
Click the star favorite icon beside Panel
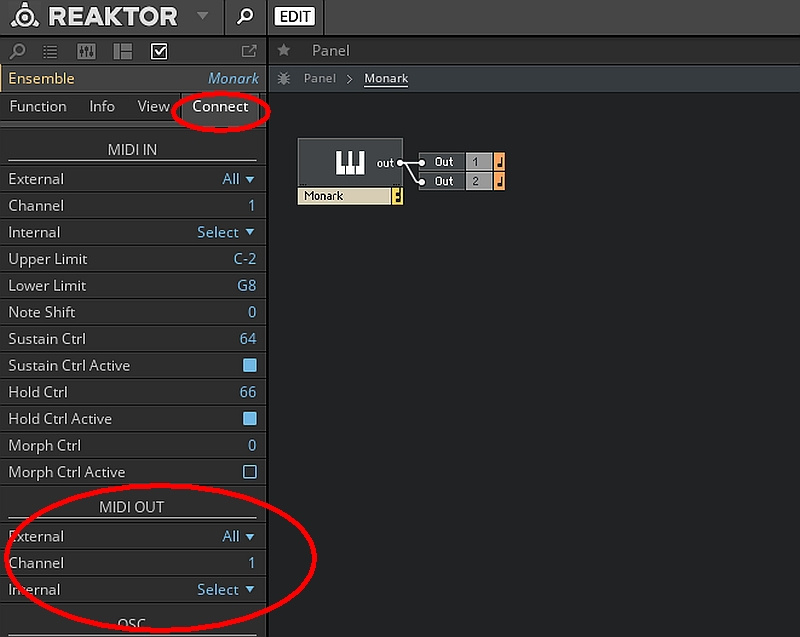284,50
